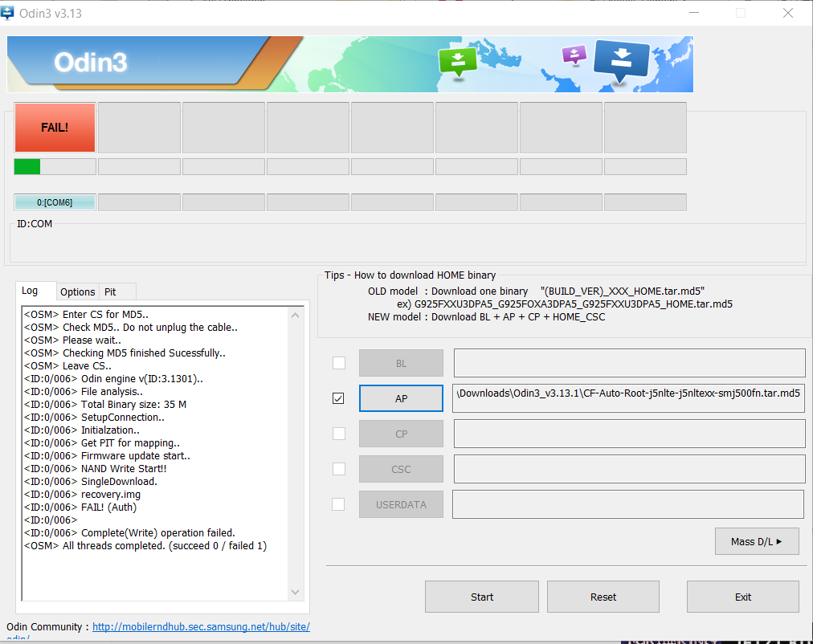
Task: Click the BL file select button
Action: point(402,363)
